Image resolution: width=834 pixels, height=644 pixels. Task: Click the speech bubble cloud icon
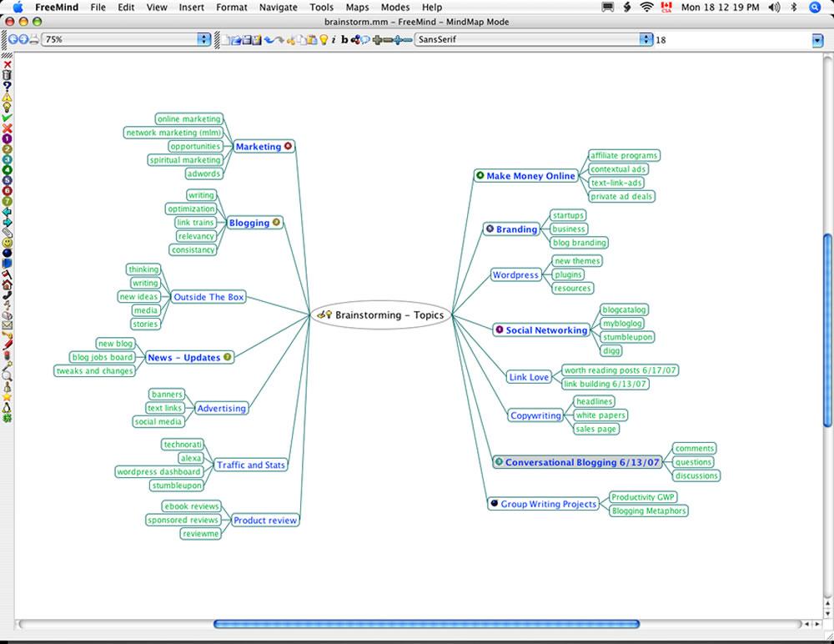pos(365,39)
